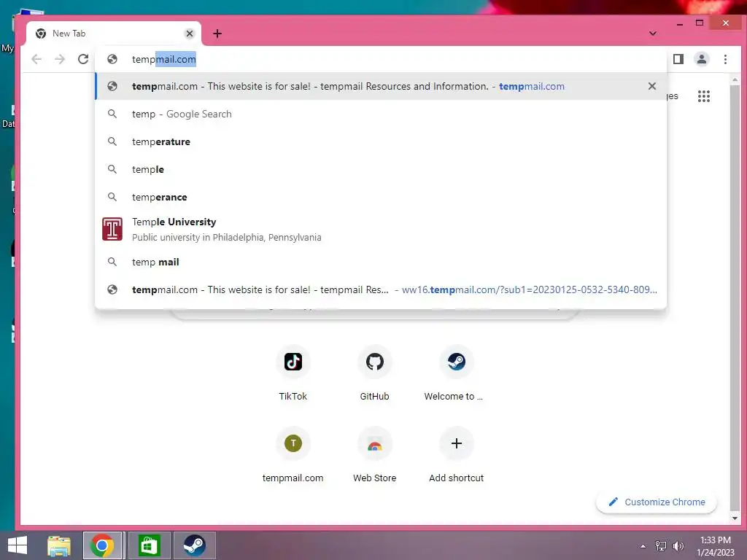Select the New Tab tab

click(113, 34)
